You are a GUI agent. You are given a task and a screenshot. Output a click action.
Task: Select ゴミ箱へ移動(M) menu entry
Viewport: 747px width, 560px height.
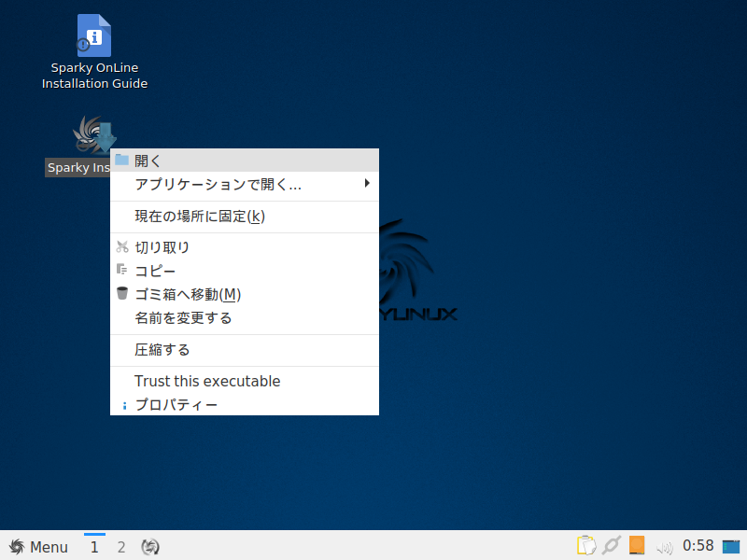(245, 294)
